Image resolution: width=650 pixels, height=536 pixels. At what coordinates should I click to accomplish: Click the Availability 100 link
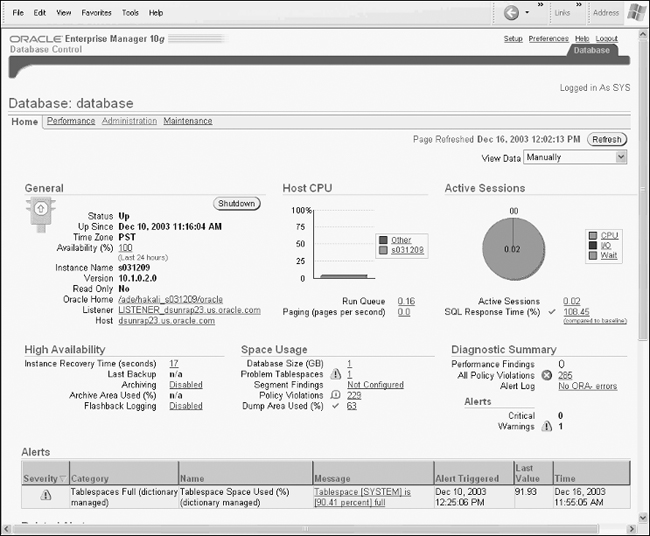coord(125,248)
